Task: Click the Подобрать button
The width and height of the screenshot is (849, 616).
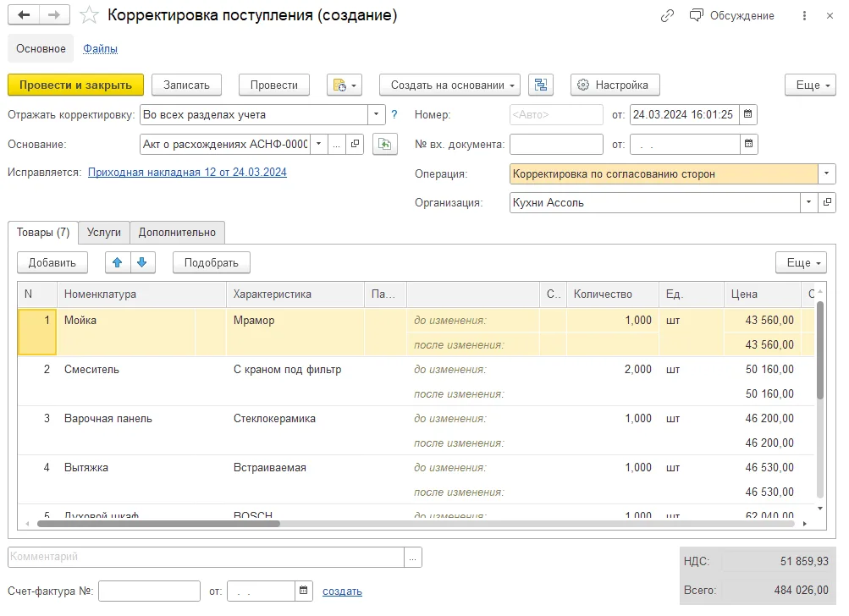Action: pyautogui.click(x=211, y=262)
